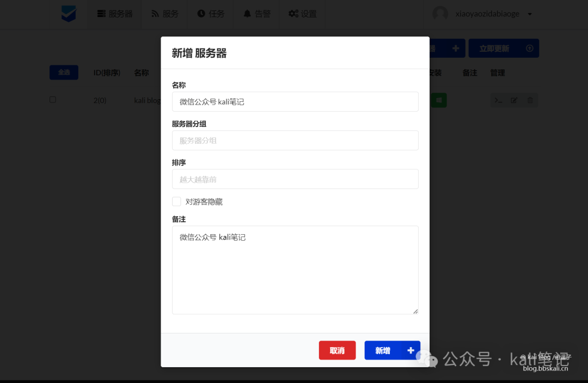Screen dimensions: 588x383
Task: Click the 全选 select-all button
Action: coord(64,72)
